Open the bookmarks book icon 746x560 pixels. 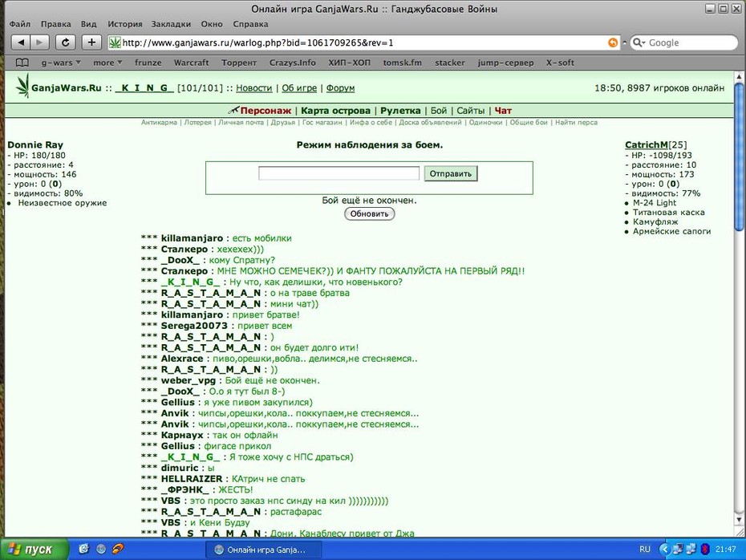point(22,63)
